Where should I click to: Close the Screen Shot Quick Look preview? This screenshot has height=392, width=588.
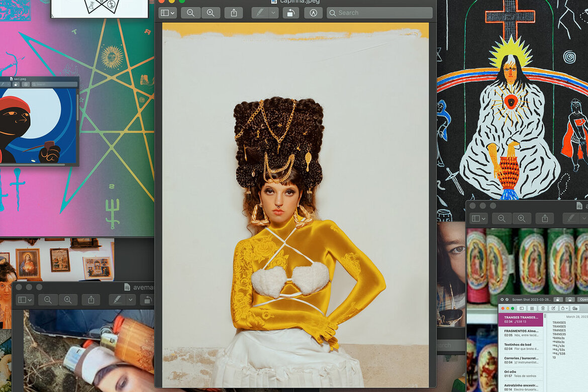coord(502,300)
